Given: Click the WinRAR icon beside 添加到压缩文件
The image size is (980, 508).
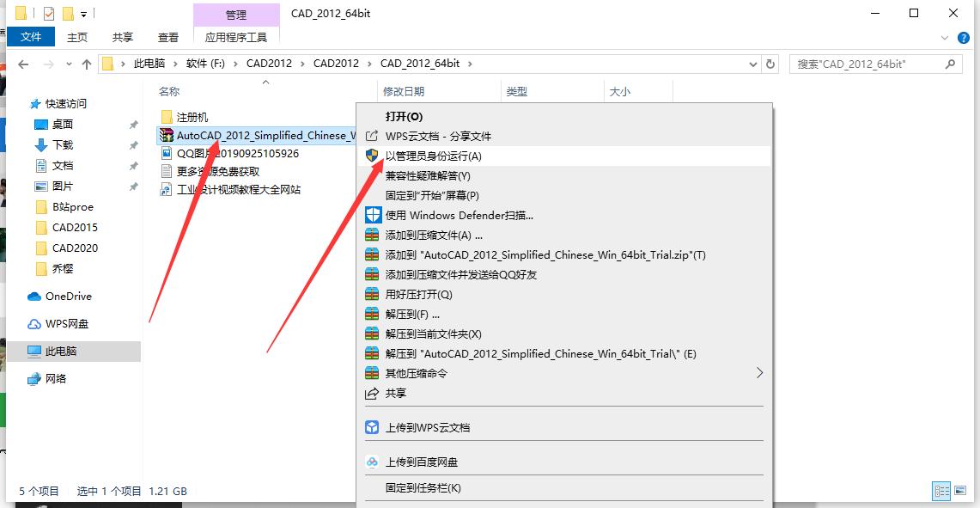Looking at the screenshot, I should point(373,235).
